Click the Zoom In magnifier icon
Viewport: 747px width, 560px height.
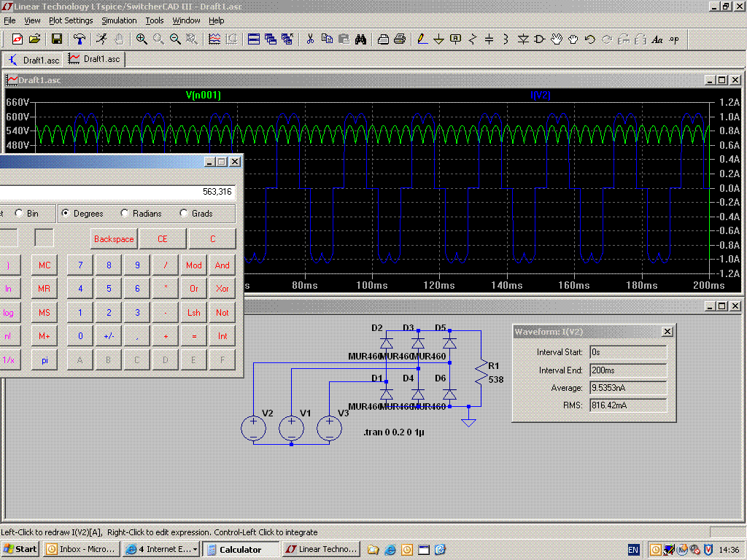coord(142,39)
